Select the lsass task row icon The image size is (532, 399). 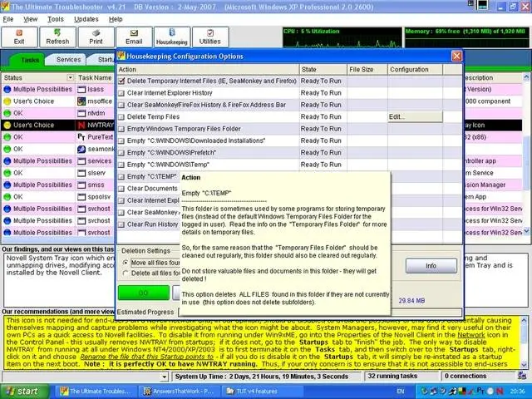tap(81, 90)
